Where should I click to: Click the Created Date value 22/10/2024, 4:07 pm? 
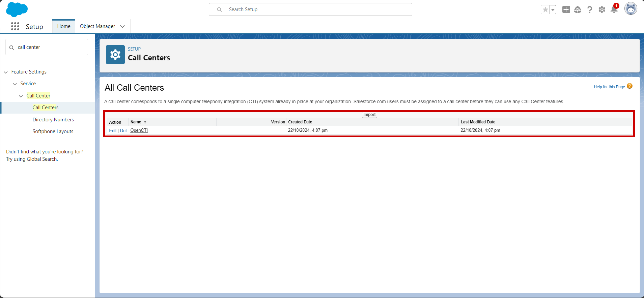[308, 130]
